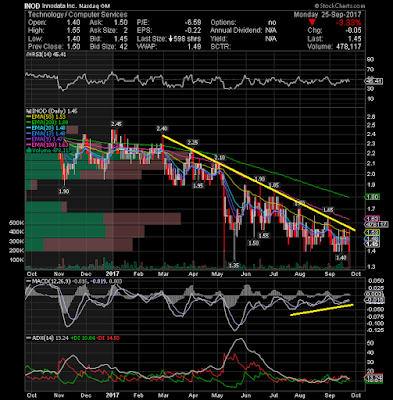Click the Monday 25-Sep-2017 date label
Image resolution: width=393 pixels, height=400 pixels.
pyautogui.click(x=327, y=14)
